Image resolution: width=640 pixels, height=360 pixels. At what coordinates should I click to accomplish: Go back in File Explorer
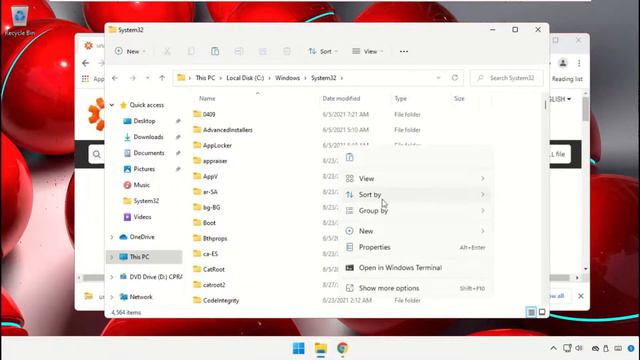tap(115, 78)
